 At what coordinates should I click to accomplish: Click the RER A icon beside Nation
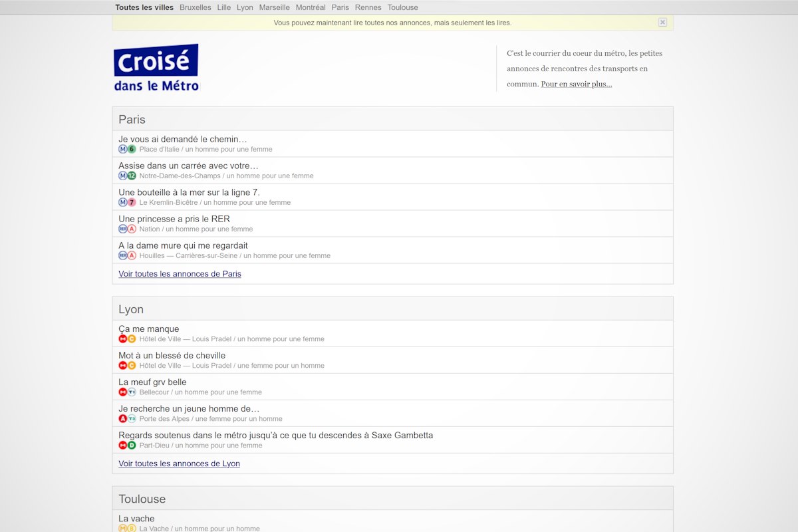132,229
